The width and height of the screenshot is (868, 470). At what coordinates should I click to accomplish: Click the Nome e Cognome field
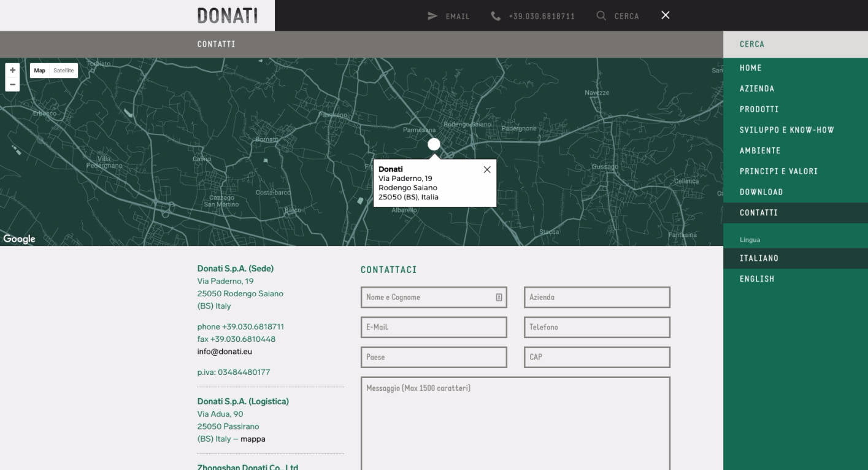click(434, 297)
